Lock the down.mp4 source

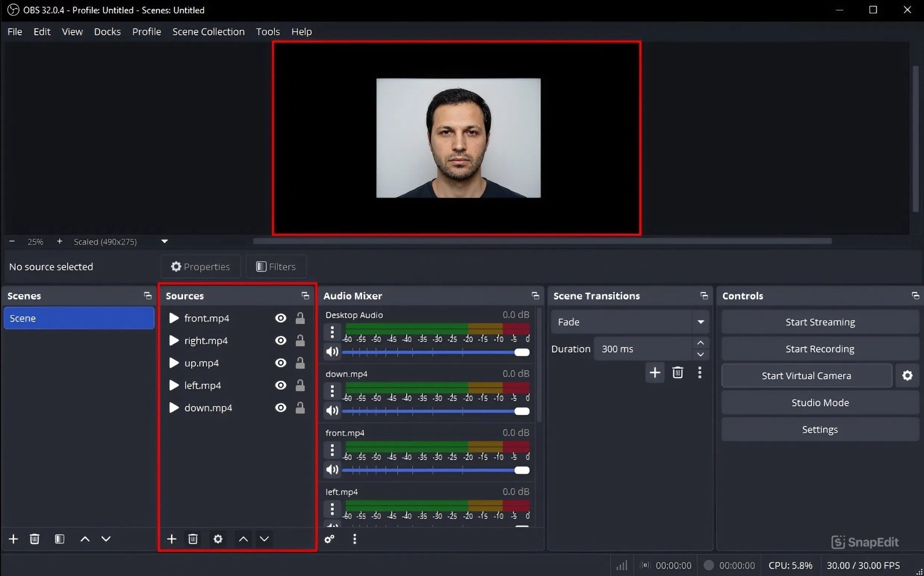[300, 407]
